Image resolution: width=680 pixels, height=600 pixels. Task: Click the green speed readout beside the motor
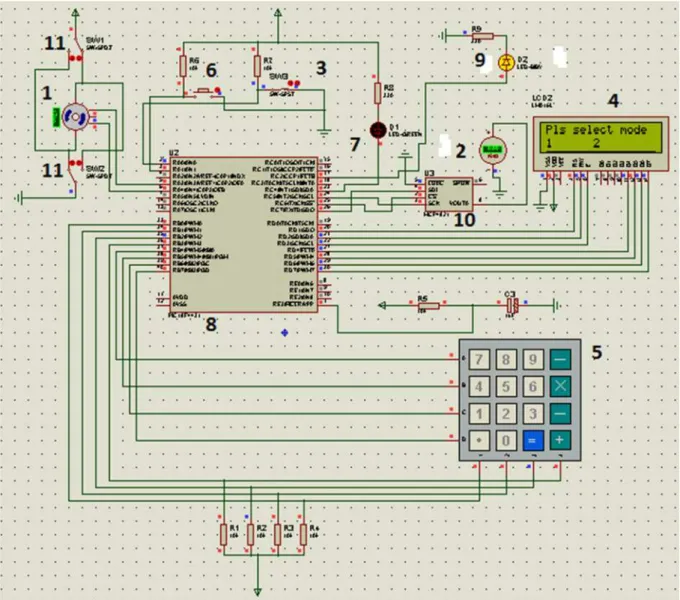point(56,117)
